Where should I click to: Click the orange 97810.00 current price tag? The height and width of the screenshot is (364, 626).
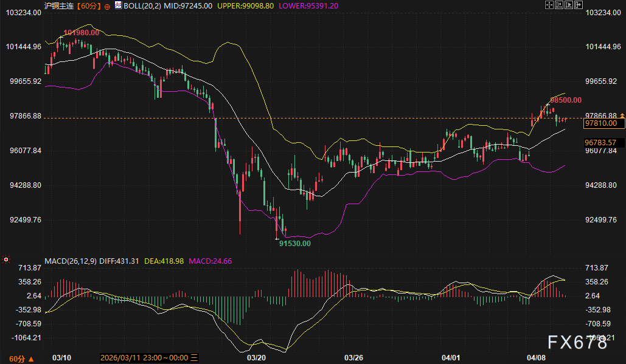point(600,123)
